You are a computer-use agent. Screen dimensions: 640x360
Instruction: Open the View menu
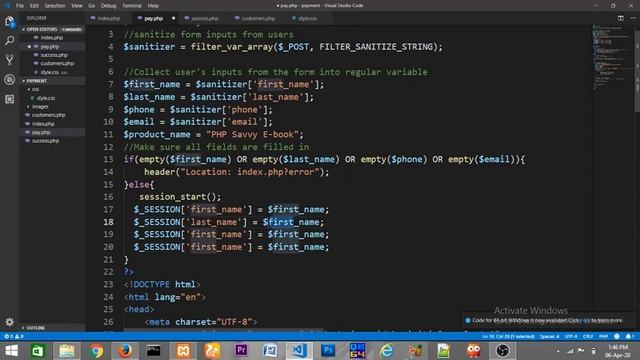76,6
